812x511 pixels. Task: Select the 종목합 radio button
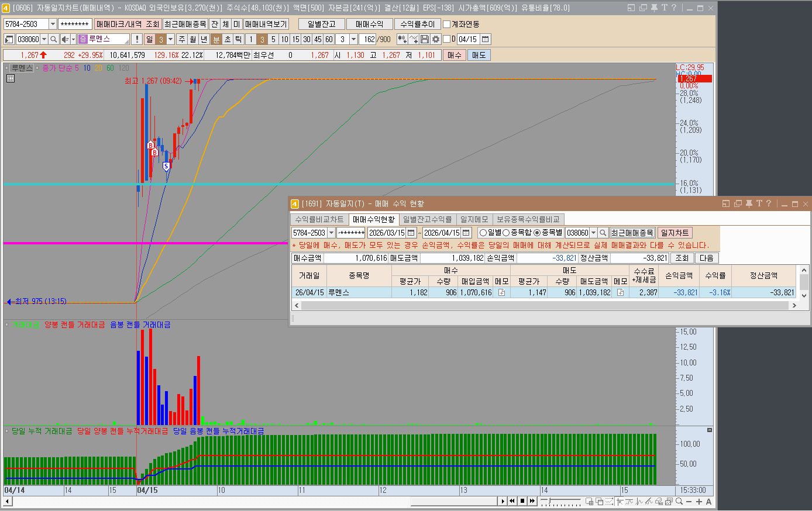[x=506, y=233]
